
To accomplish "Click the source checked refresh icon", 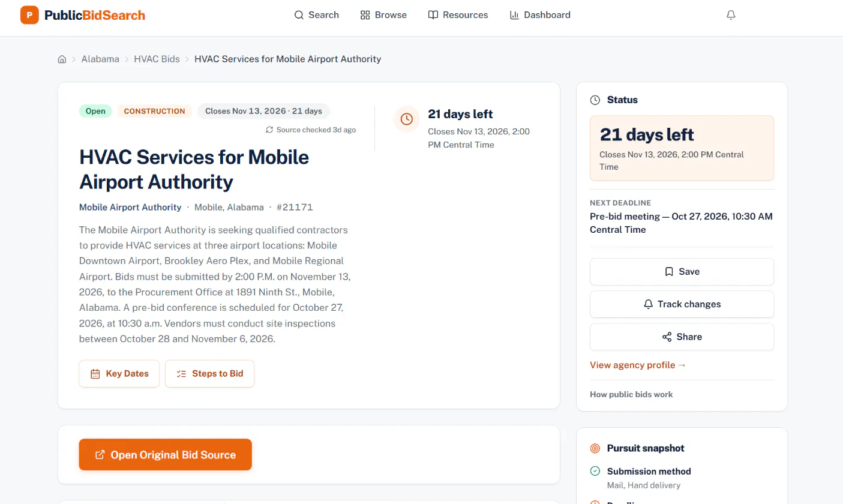I will point(269,130).
